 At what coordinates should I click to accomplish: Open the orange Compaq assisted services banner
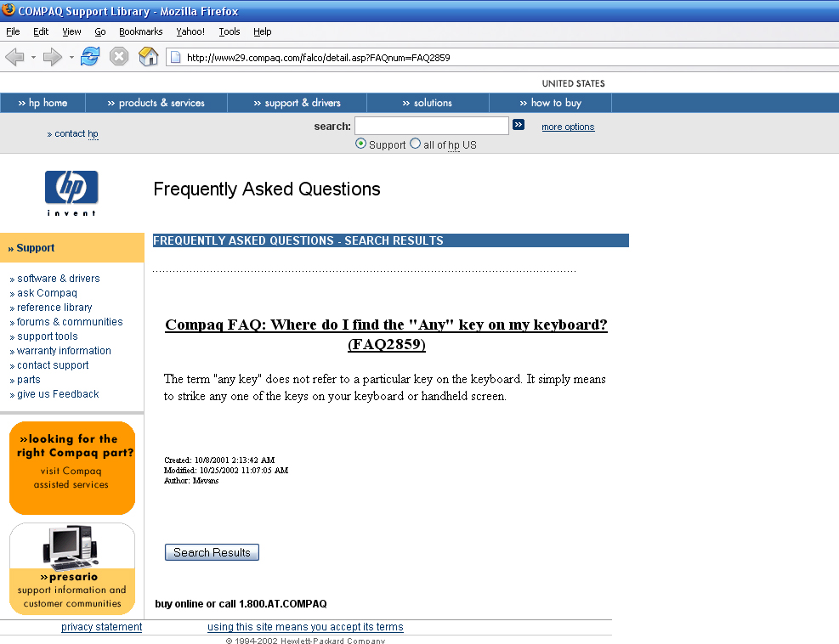pyautogui.click(x=72, y=468)
